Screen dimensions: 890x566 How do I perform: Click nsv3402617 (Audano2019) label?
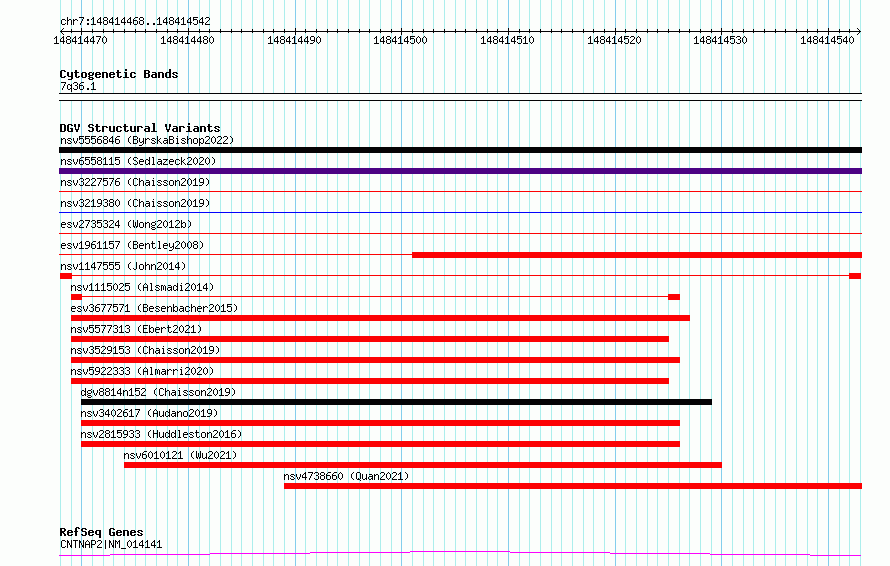(149, 413)
